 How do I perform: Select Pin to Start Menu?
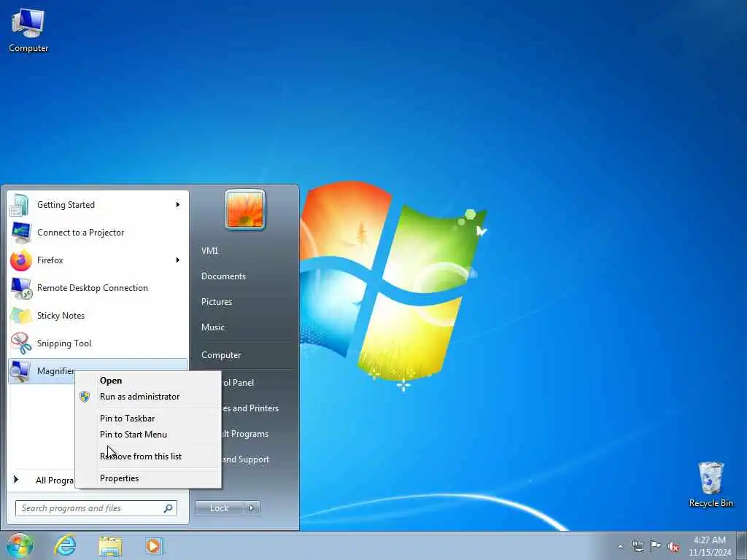[x=133, y=435]
